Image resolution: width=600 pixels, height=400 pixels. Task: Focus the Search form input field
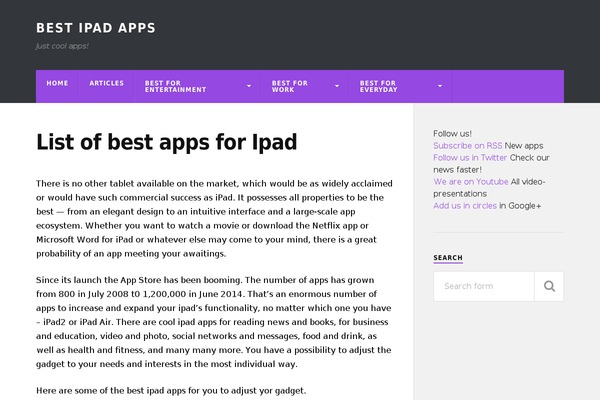(484, 286)
